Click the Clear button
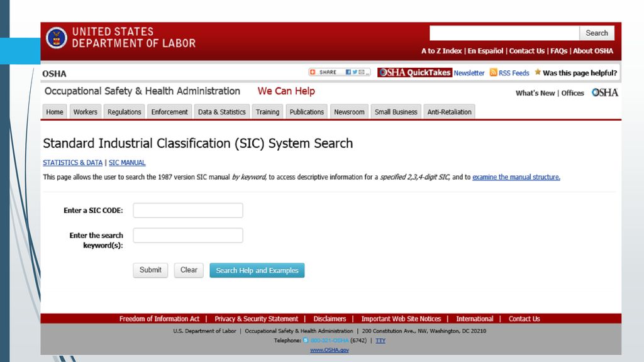The height and width of the screenshot is (362, 644). 189,270
